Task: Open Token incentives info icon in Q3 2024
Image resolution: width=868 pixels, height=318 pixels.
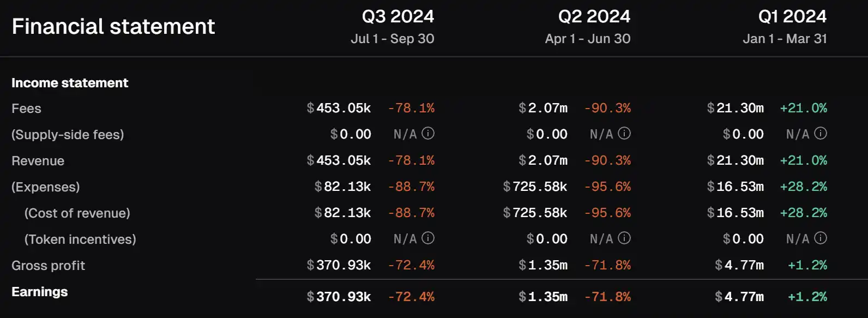Action: coord(428,238)
